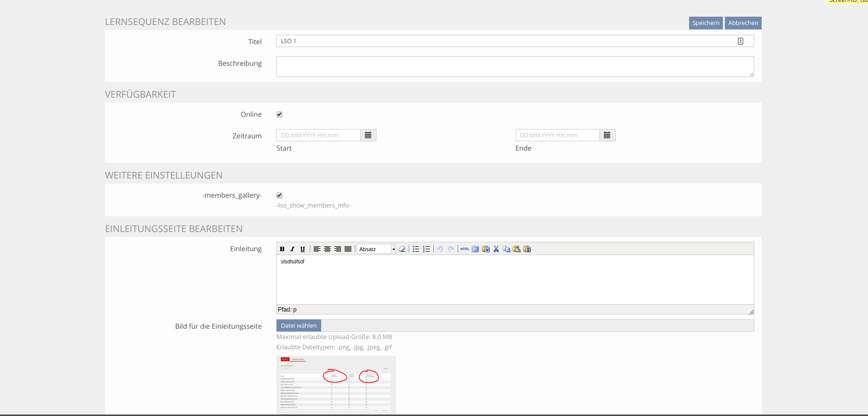Toggle bold formatting in the Einleitung editor
Screen dimensions: 868x416
tap(282, 249)
